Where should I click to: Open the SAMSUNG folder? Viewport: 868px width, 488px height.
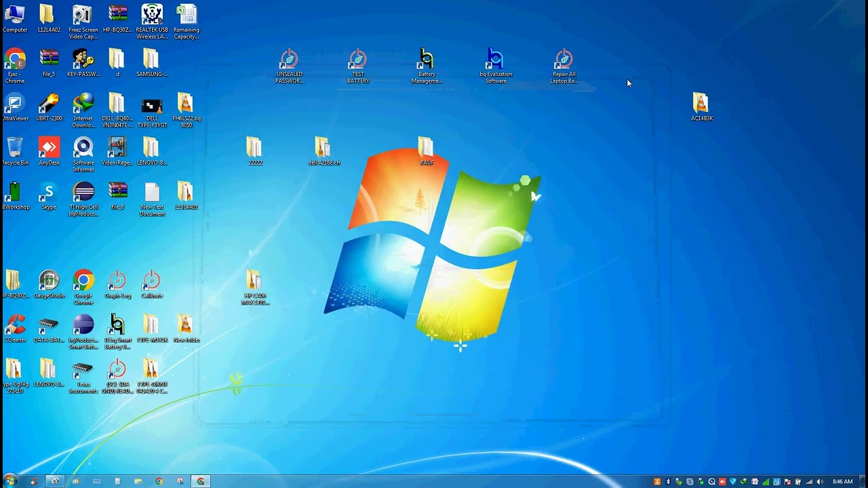(152, 63)
